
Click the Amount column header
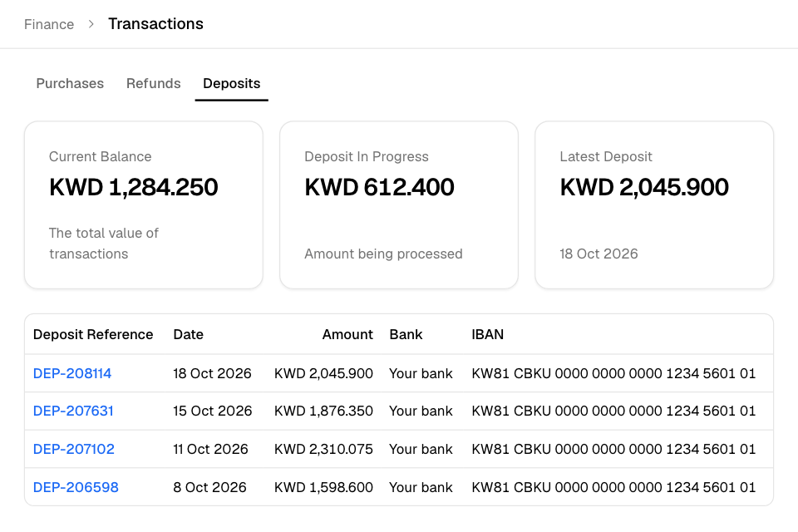click(347, 334)
